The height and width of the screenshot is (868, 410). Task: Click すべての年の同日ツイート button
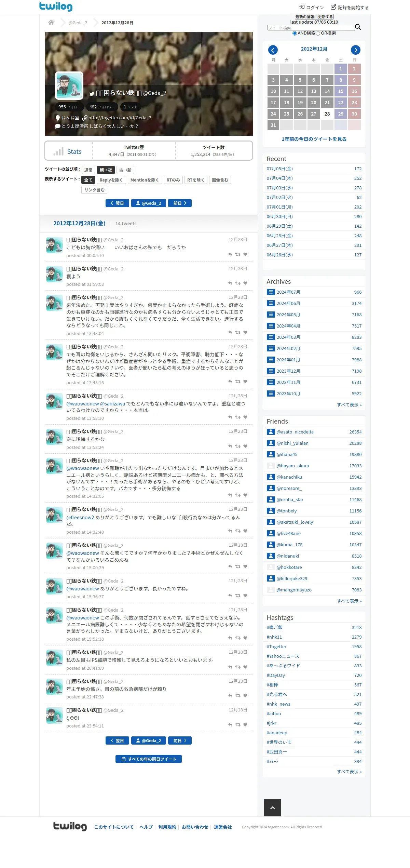coord(149,759)
